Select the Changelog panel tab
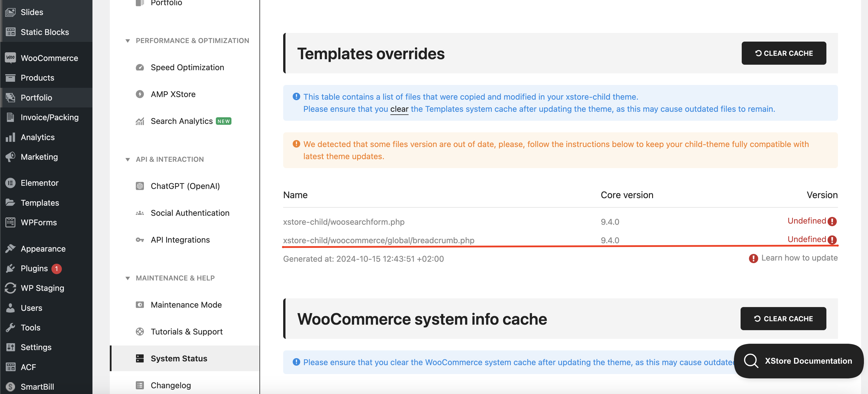 click(185, 385)
